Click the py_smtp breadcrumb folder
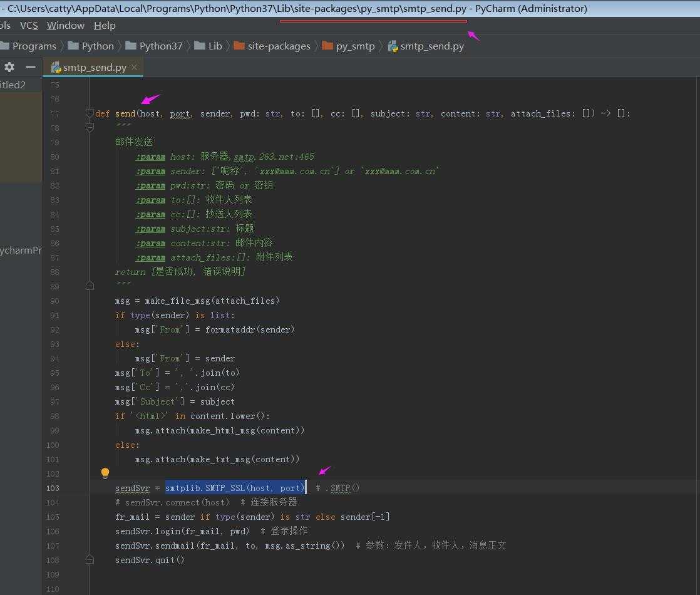The height and width of the screenshot is (595, 700). pyautogui.click(x=349, y=46)
